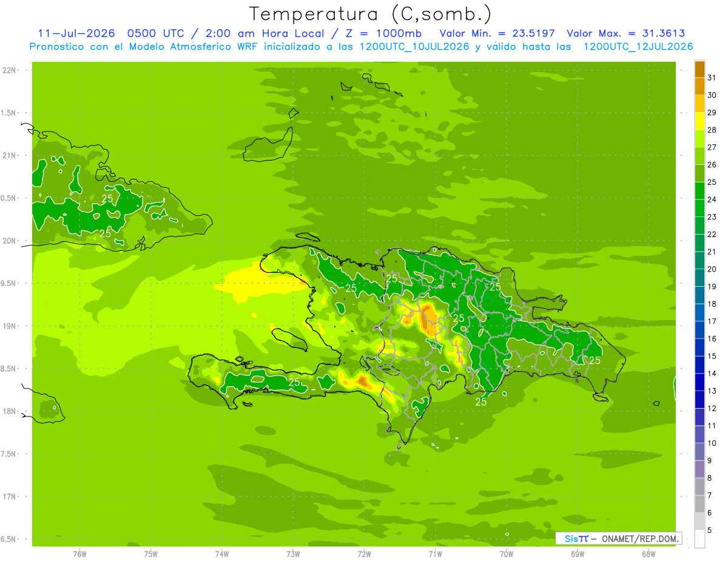Screen dimensions: 728x562
Task: Click the color legend value '12'
Action: click(x=712, y=408)
